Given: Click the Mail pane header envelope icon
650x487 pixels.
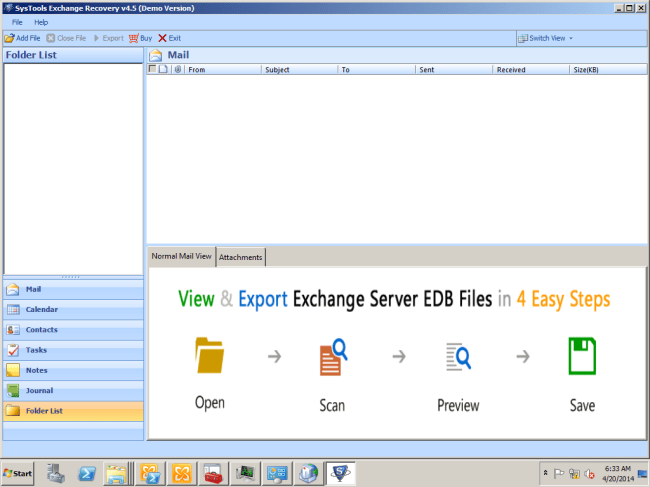Looking at the screenshot, I should [155, 55].
